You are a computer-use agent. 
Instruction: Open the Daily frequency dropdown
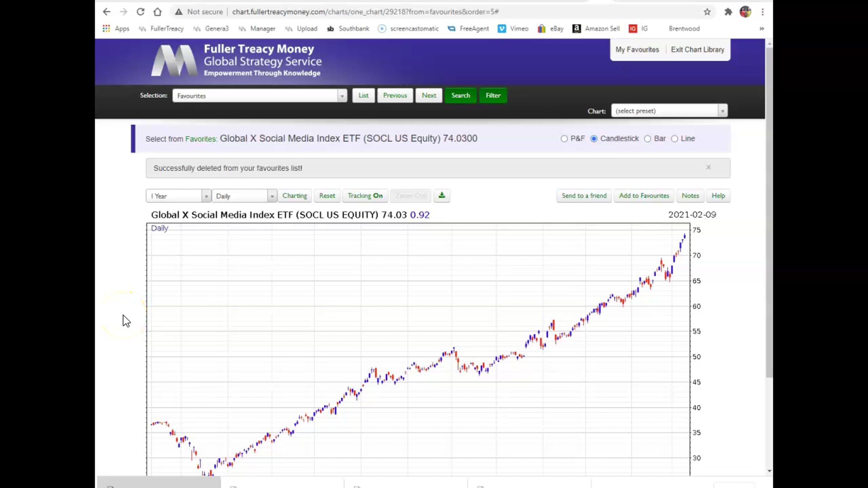tap(244, 196)
